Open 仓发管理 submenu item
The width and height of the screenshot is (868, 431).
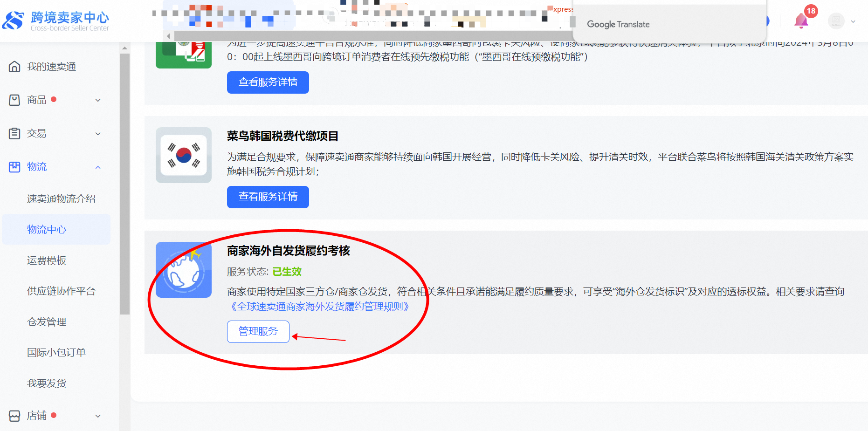[x=47, y=322]
